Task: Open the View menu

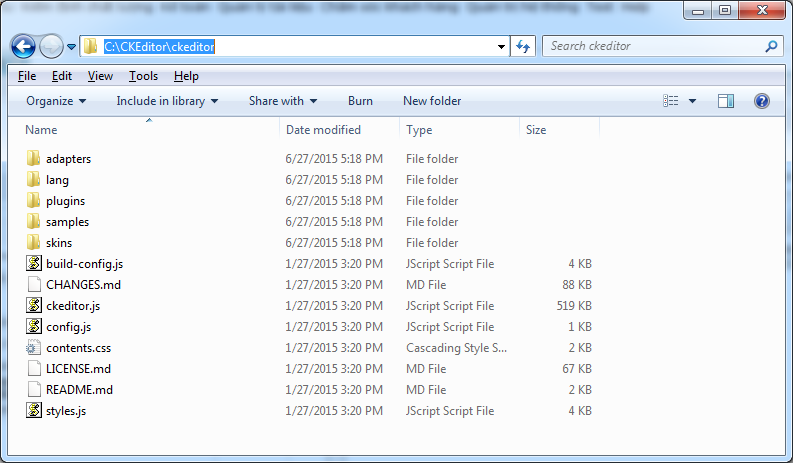Action: coord(100,76)
